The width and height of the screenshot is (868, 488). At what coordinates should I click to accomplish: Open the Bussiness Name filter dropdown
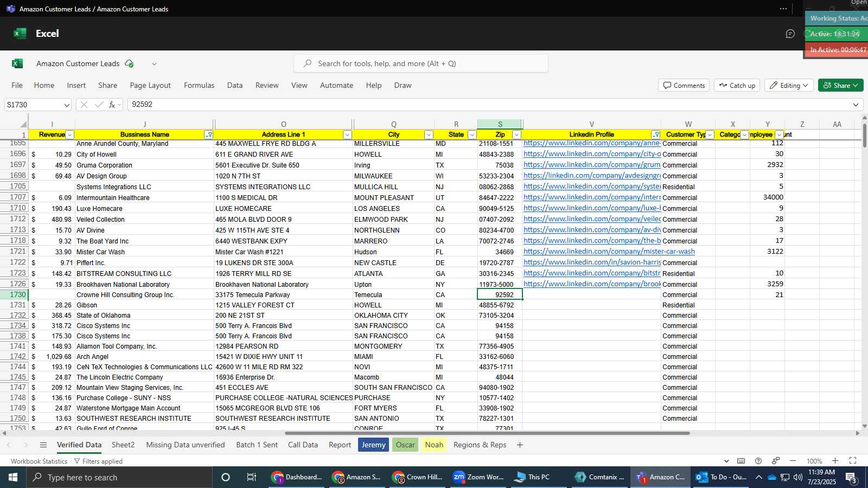208,134
